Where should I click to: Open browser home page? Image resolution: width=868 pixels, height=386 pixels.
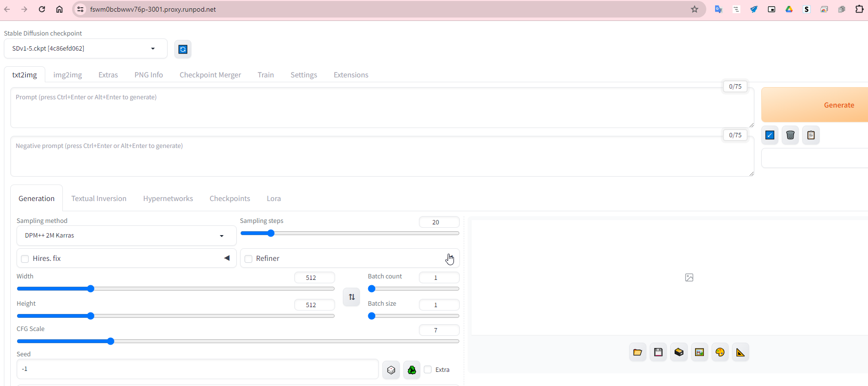[x=59, y=9]
